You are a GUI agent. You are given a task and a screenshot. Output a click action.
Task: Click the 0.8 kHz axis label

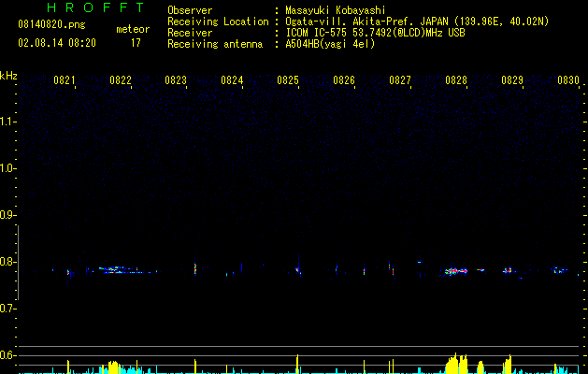(7, 262)
